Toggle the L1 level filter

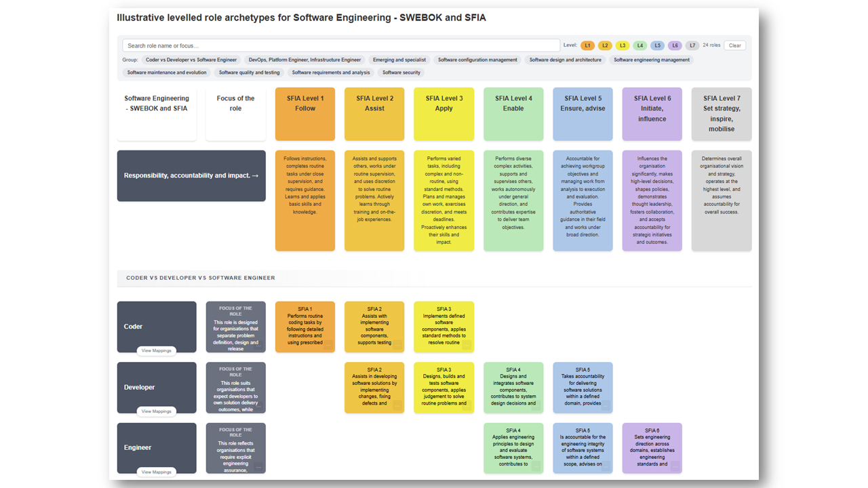click(x=587, y=45)
